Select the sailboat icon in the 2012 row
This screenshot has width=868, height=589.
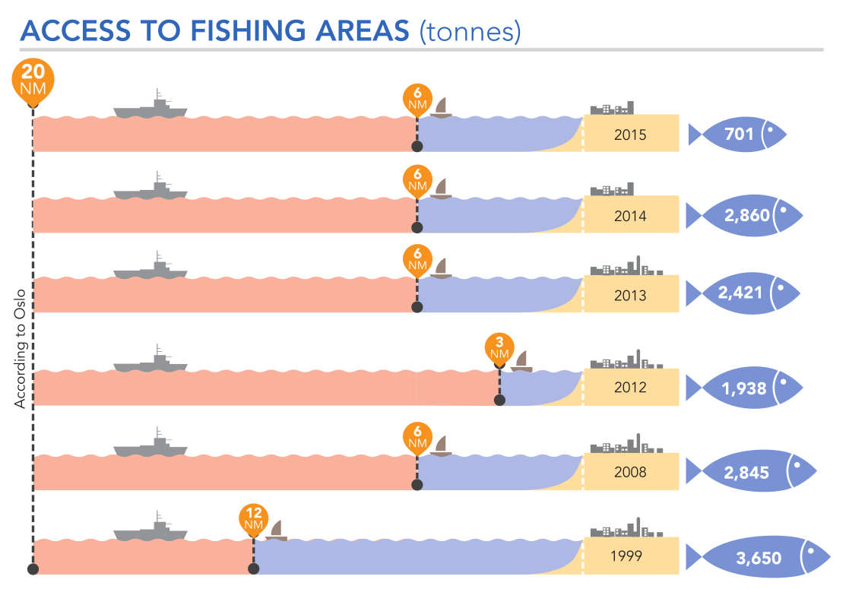pyautogui.click(x=521, y=361)
